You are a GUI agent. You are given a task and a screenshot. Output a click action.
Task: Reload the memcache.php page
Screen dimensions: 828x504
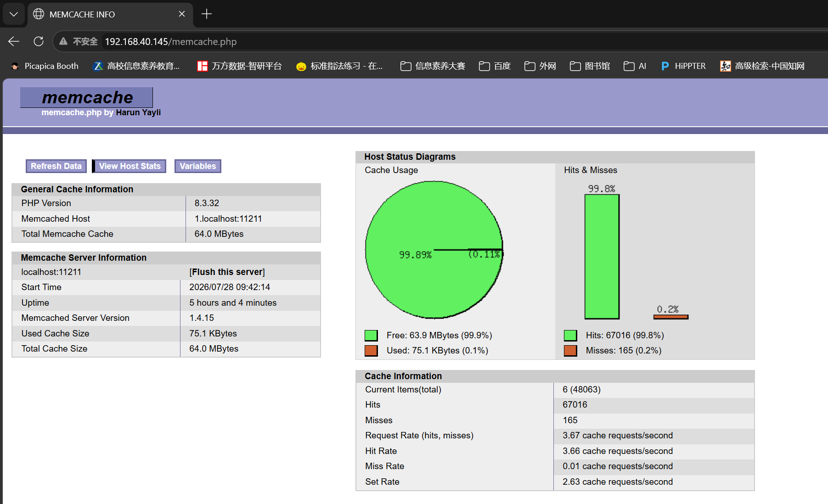[39, 41]
